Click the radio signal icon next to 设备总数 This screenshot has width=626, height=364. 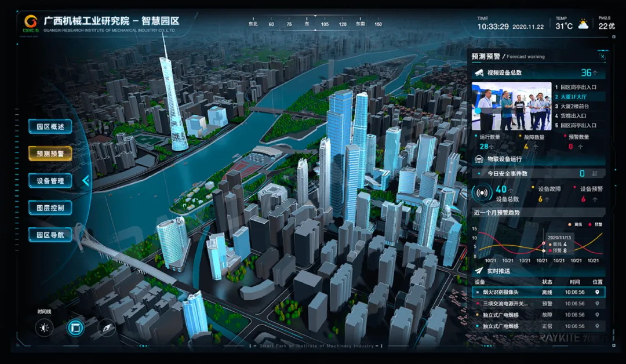pyautogui.click(x=482, y=193)
